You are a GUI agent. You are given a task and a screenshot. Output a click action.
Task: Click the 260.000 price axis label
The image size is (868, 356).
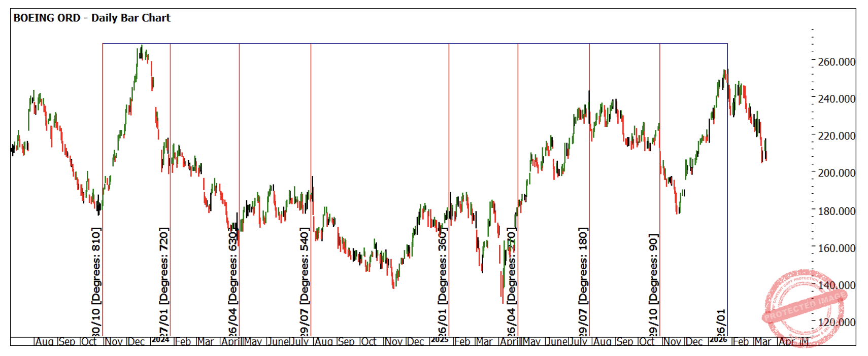(x=837, y=62)
